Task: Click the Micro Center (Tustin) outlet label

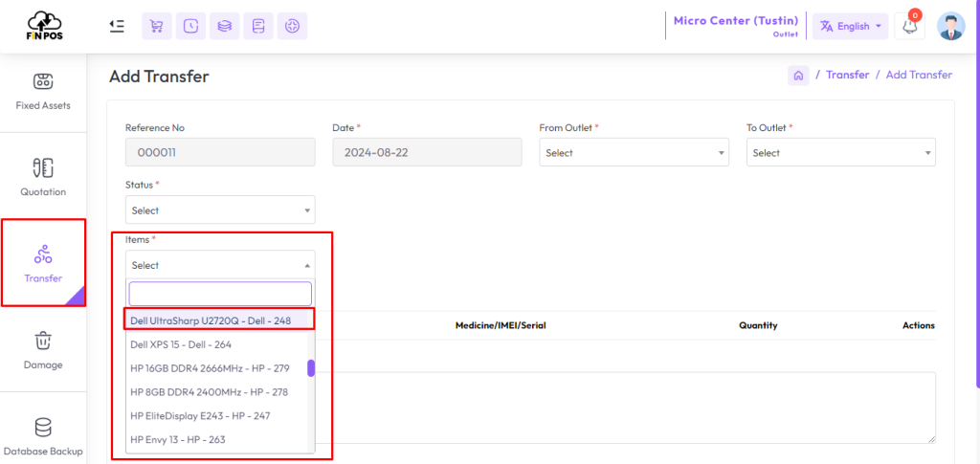Action: coord(736,21)
